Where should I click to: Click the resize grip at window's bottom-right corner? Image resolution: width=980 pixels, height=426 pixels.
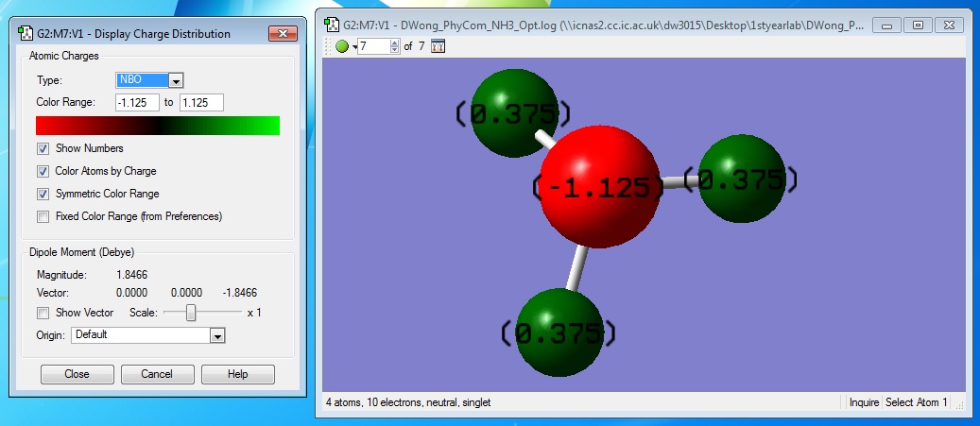coord(959,405)
